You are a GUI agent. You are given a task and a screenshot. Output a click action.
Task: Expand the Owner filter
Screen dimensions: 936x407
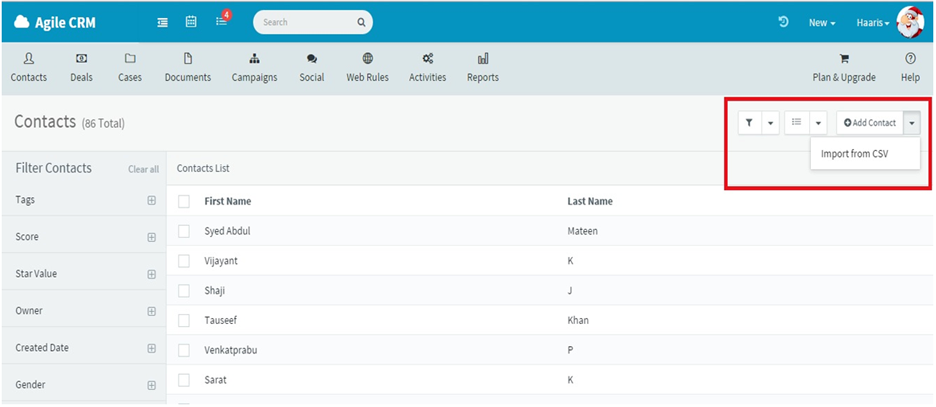point(152,312)
